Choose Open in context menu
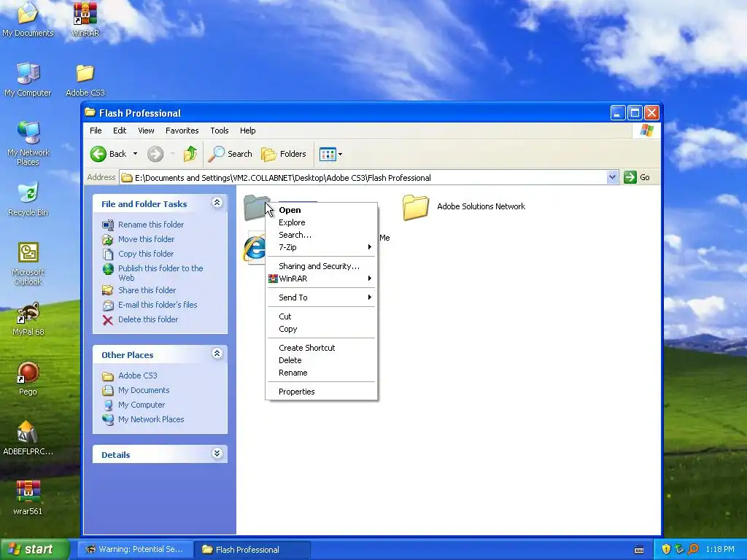Viewport: 747px width, 560px height. pos(322,210)
